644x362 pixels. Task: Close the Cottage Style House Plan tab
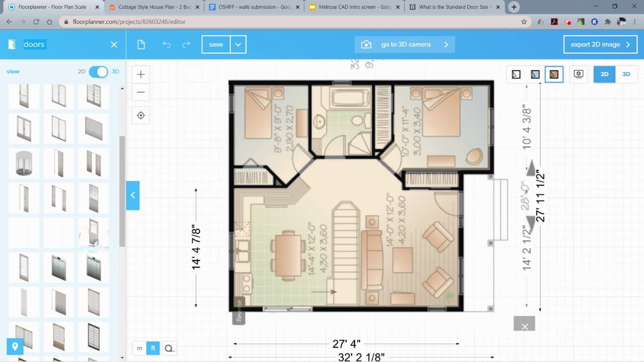coord(197,7)
